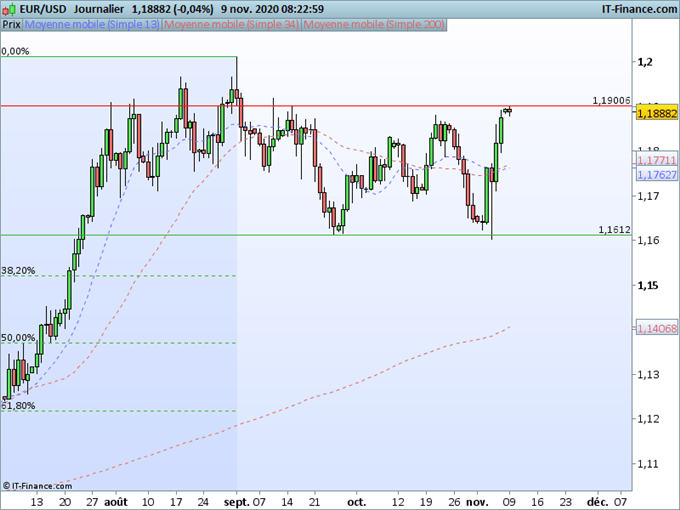
Task: Click the 50,00% Fibonacci label
Action: (18, 338)
